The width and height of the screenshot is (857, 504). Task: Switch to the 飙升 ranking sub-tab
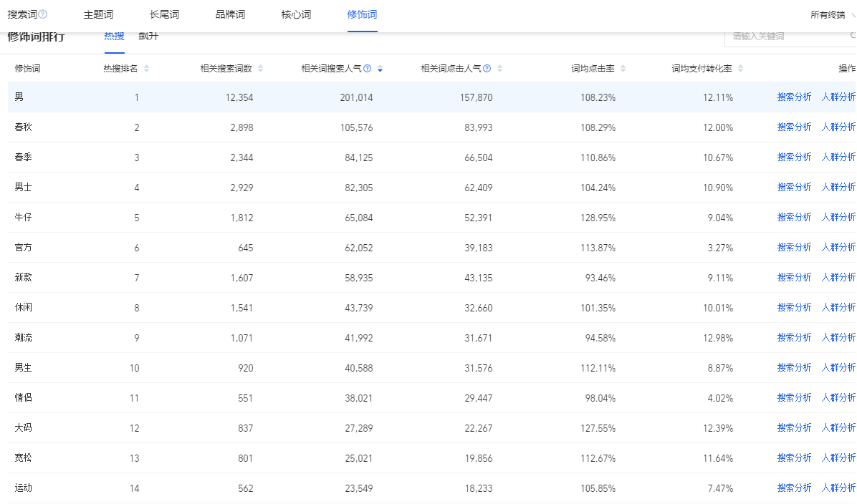pos(148,37)
